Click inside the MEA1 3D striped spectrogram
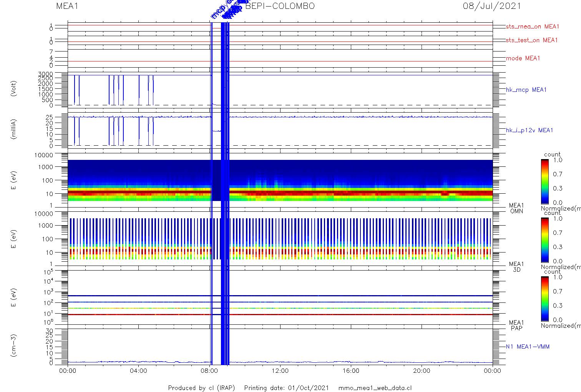This screenshot has width=581, height=392. [x=280, y=239]
